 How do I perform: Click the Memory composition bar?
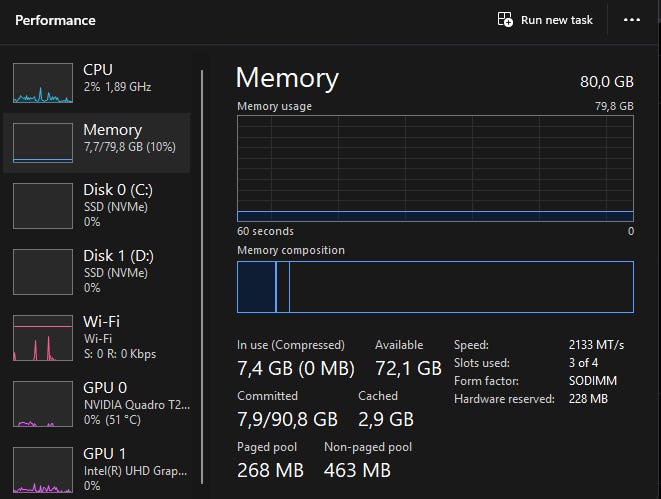click(435, 287)
